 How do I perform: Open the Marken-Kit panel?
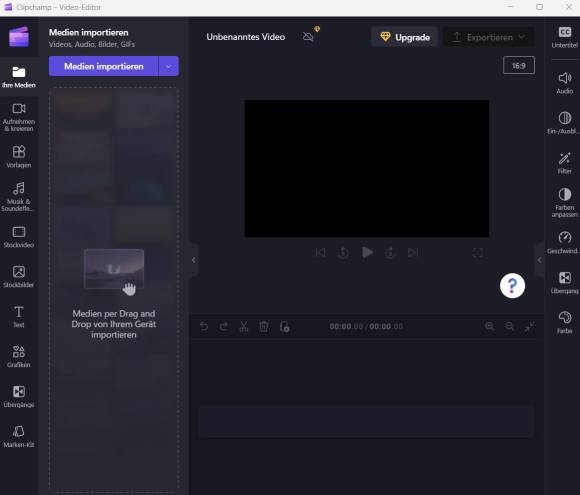18,437
